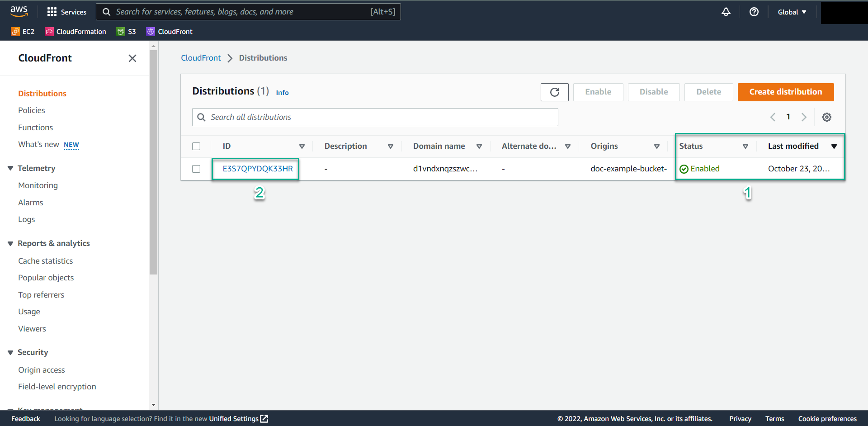Open the Services grid menu

click(52, 12)
